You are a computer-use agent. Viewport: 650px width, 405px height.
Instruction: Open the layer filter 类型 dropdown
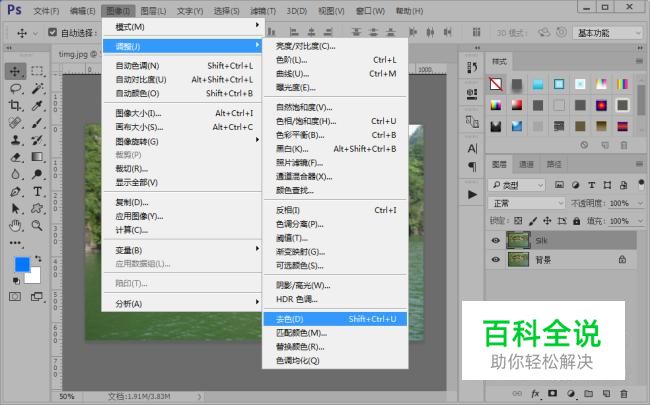point(516,185)
